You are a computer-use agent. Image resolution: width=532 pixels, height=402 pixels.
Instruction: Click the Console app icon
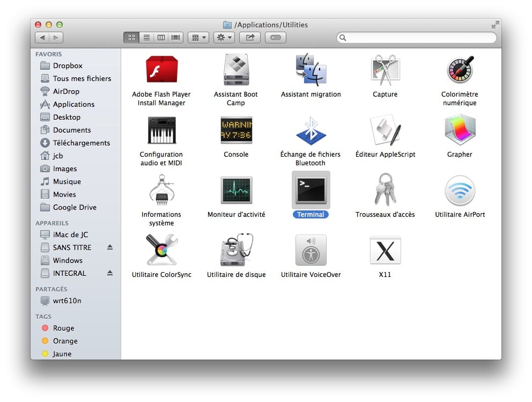pos(236,130)
